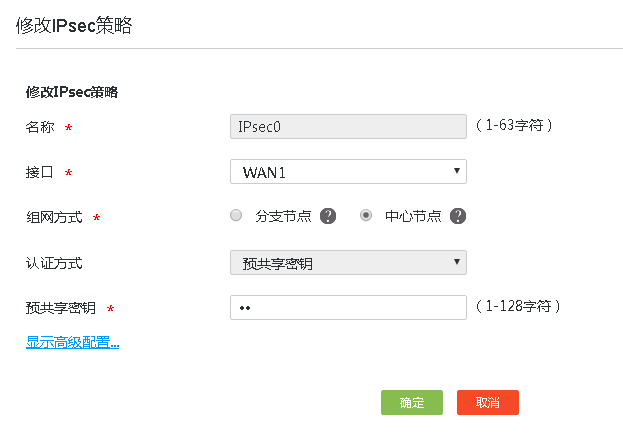Click the 接口 field label

tap(40, 172)
